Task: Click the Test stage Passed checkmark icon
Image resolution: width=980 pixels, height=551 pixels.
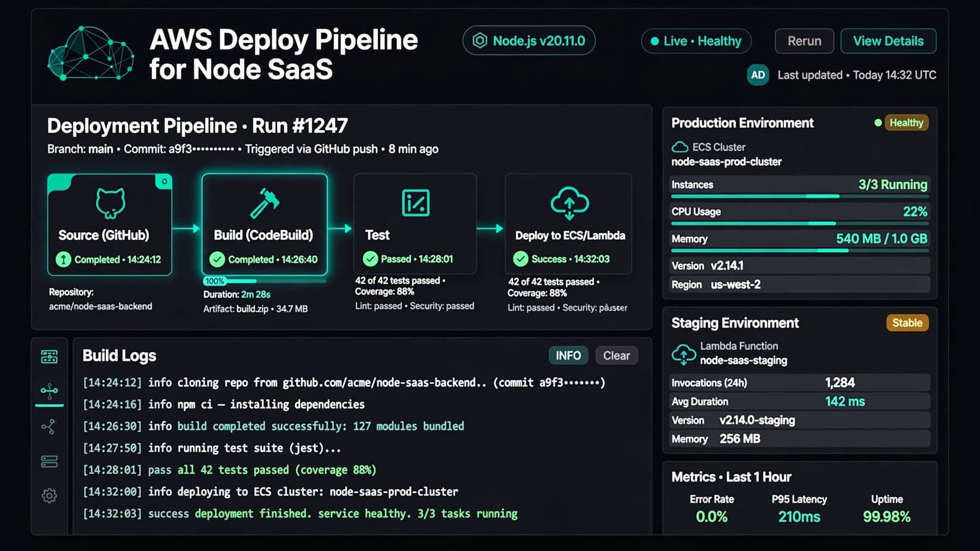Action: 370,259
